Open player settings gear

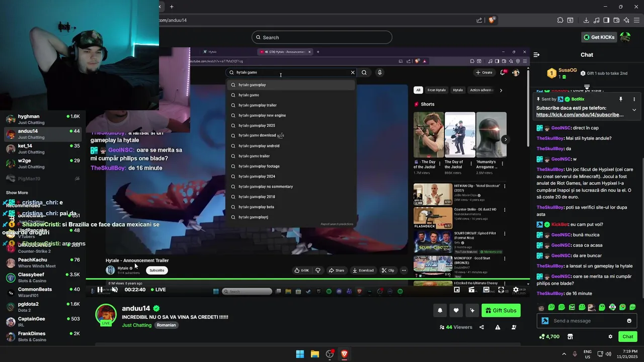(x=516, y=290)
